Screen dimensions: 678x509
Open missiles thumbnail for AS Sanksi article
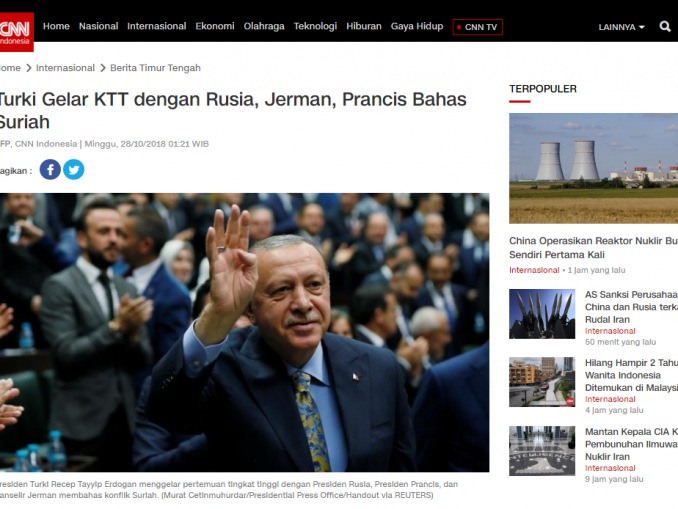click(542, 314)
